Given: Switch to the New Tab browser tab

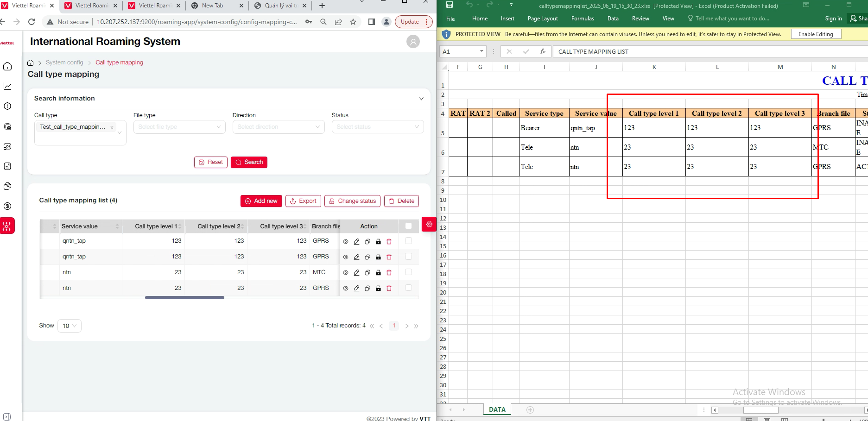Looking at the screenshot, I should coord(213,6).
